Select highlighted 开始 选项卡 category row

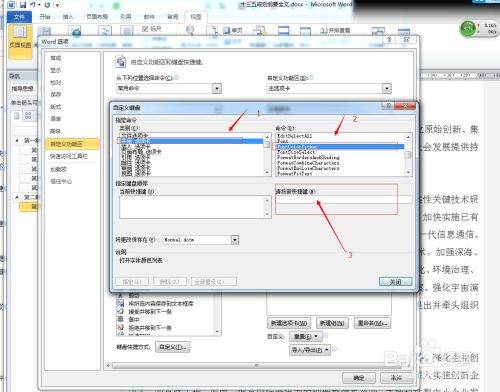tap(192, 141)
